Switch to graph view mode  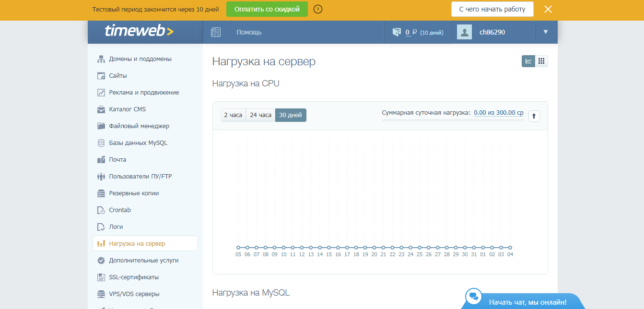(x=528, y=61)
